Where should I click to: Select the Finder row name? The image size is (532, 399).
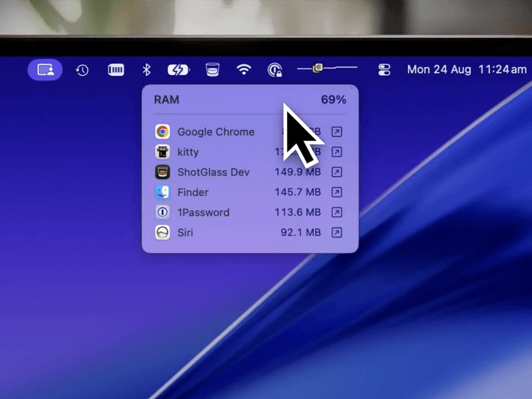[193, 192]
